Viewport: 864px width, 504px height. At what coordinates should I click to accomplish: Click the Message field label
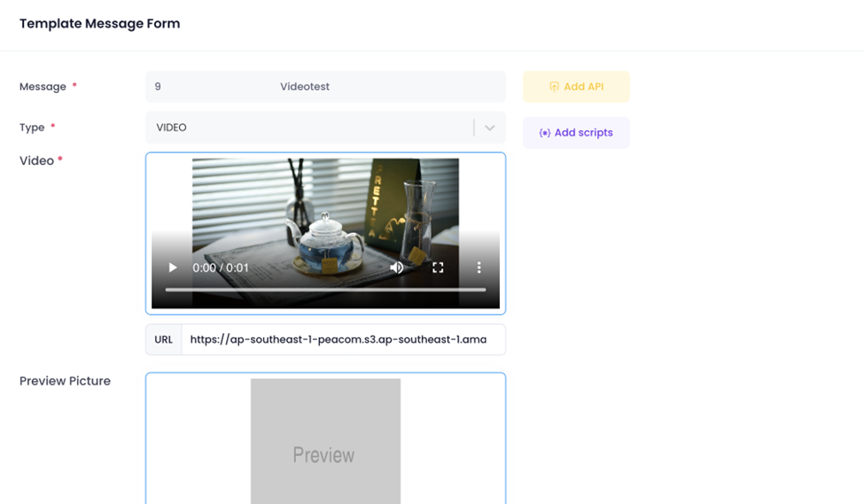tap(43, 87)
